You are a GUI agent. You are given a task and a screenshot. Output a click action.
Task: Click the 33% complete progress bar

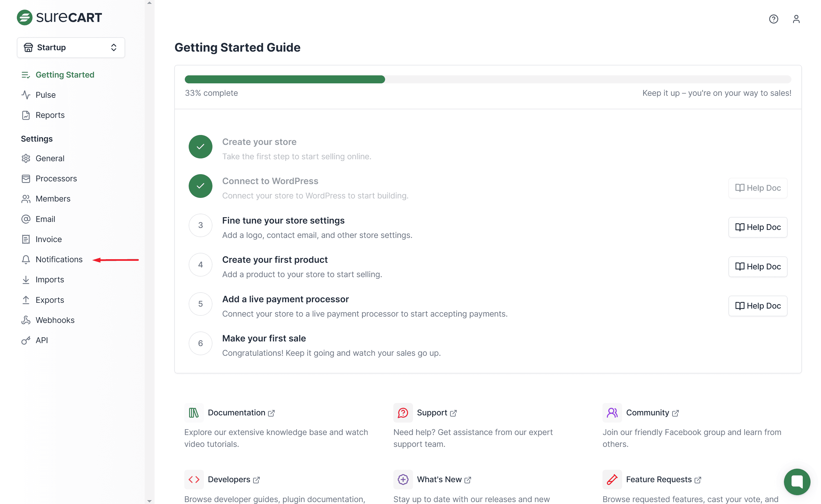pos(487,79)
